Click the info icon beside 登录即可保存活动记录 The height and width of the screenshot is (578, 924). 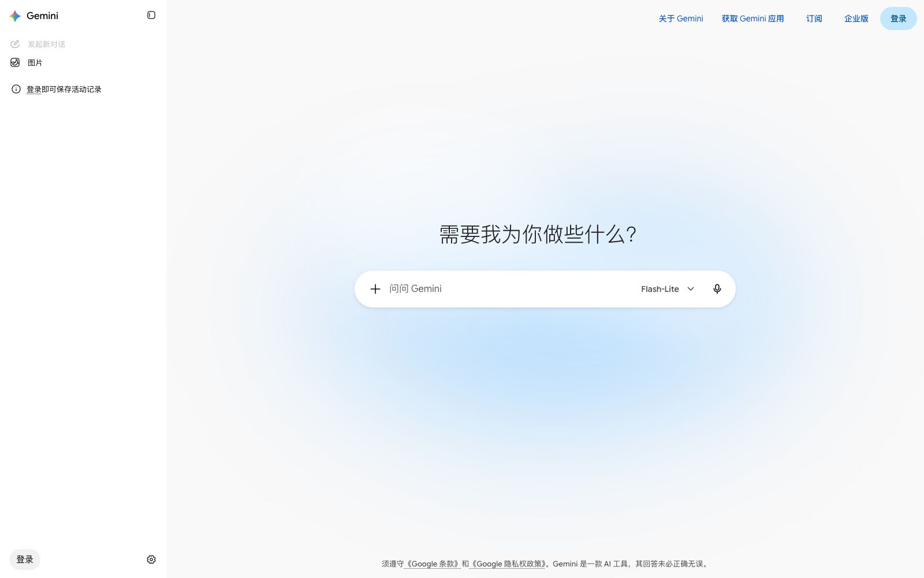(x=16, y=89)
